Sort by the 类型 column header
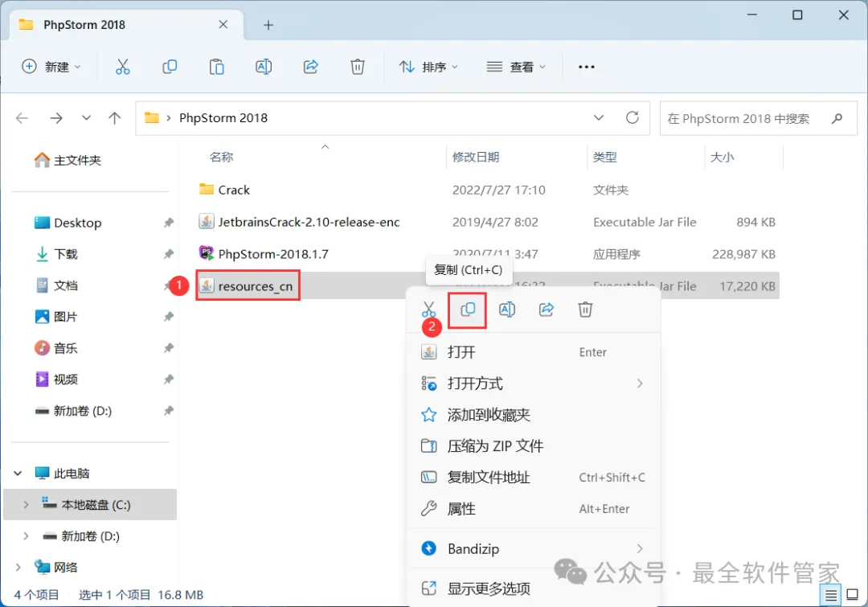Viewport: 868px width, 607px height. pos(604,158)
